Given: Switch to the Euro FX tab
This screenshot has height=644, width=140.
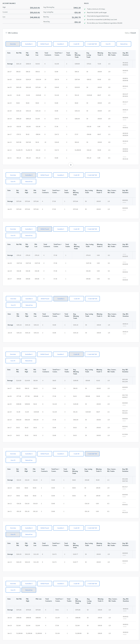Looking at the screenshot, I should pos(108,44).
